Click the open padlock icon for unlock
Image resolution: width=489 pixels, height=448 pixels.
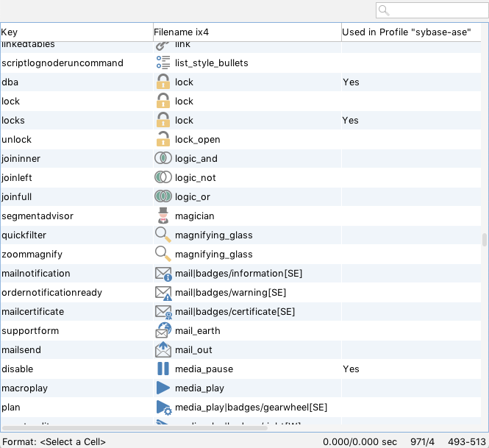click(x=163, y=140)
